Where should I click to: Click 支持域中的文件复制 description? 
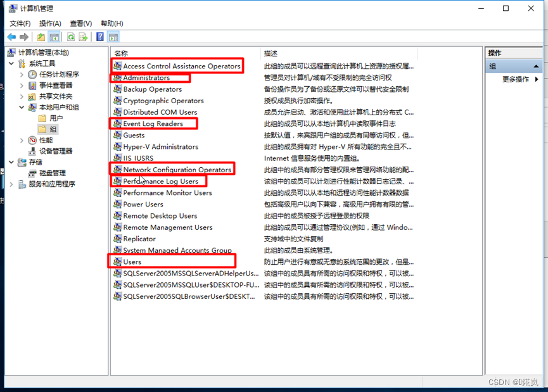tap(293, 239)
